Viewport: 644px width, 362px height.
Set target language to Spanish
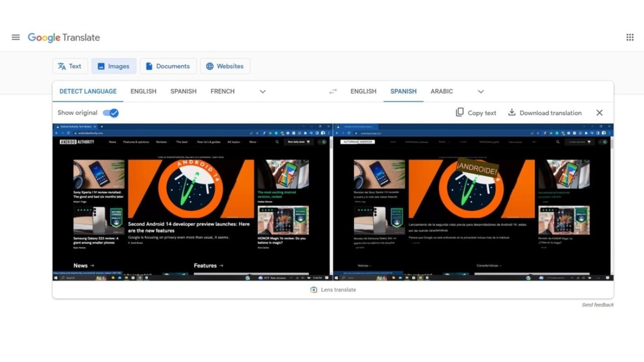pos(403,91)
